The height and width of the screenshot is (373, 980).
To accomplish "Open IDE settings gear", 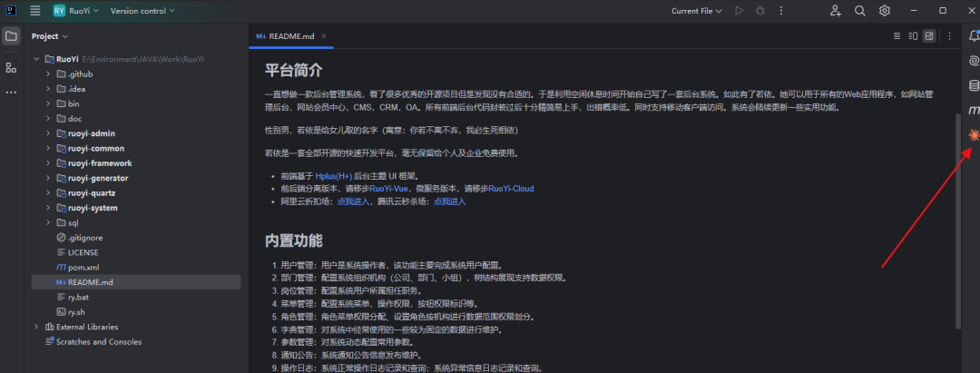I will click(x=885, y=11).
